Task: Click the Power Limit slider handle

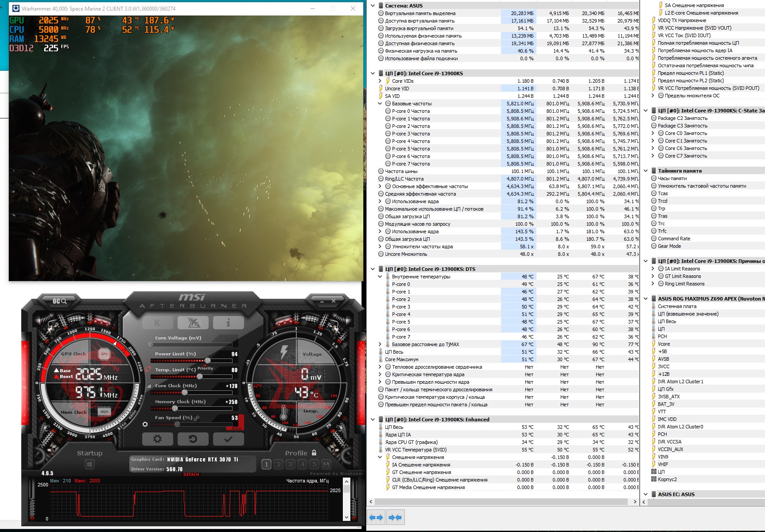Action: click(x=207, y=360)
